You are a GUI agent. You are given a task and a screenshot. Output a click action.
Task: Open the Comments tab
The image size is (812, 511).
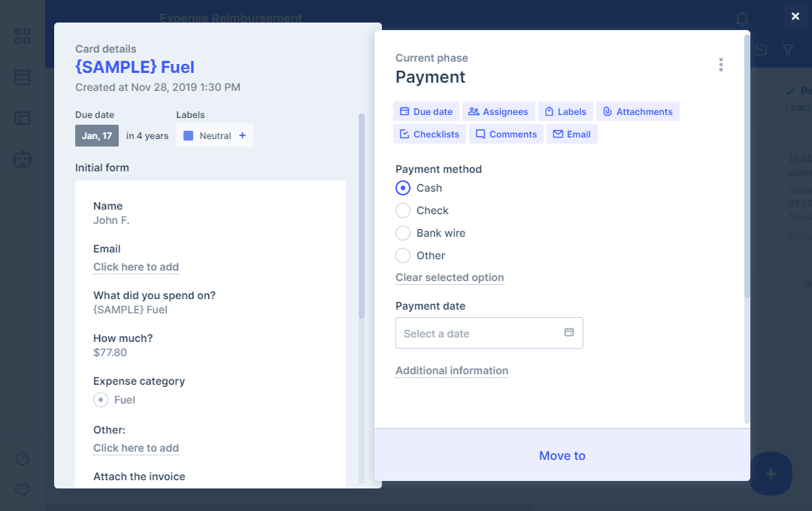[x=506, y=134]
